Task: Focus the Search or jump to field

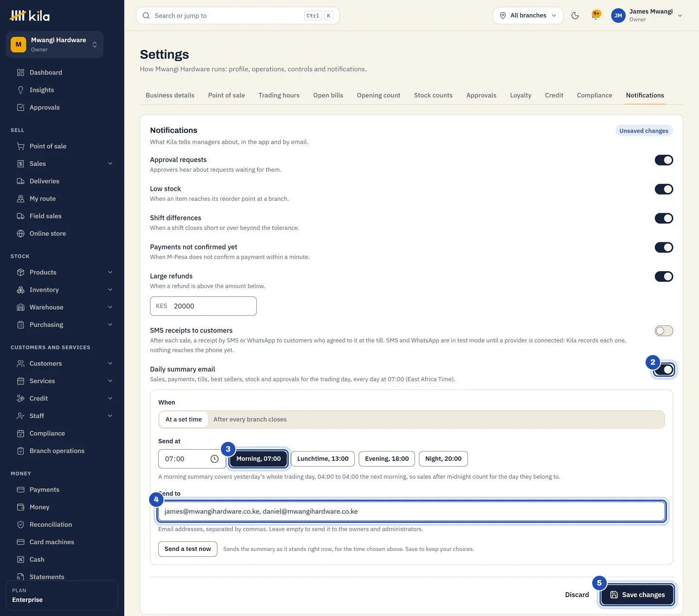Action: 238,16
